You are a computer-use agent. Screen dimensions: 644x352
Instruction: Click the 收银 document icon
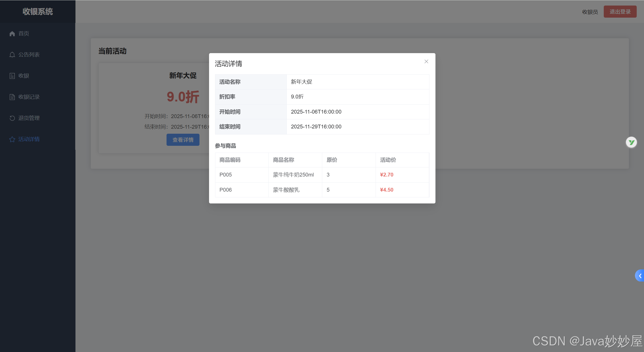tap(12, 76)
